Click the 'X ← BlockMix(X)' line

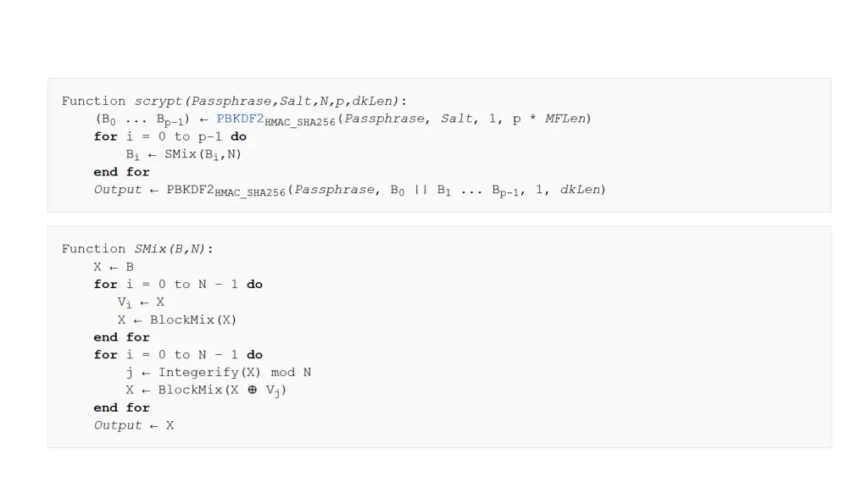176,319
